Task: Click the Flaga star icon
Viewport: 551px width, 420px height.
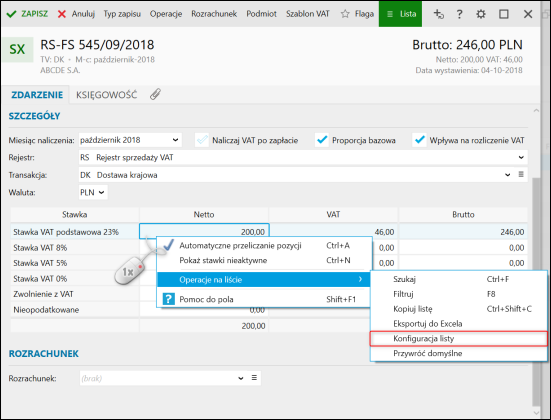Action: (345, 14)
